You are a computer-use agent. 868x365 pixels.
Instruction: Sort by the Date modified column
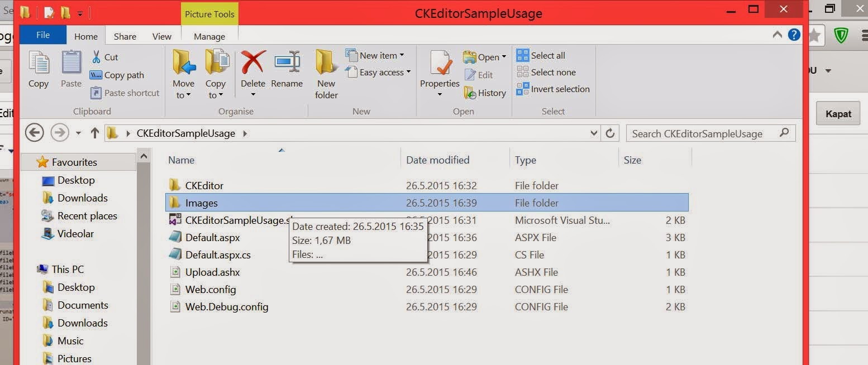coord(437,160)
